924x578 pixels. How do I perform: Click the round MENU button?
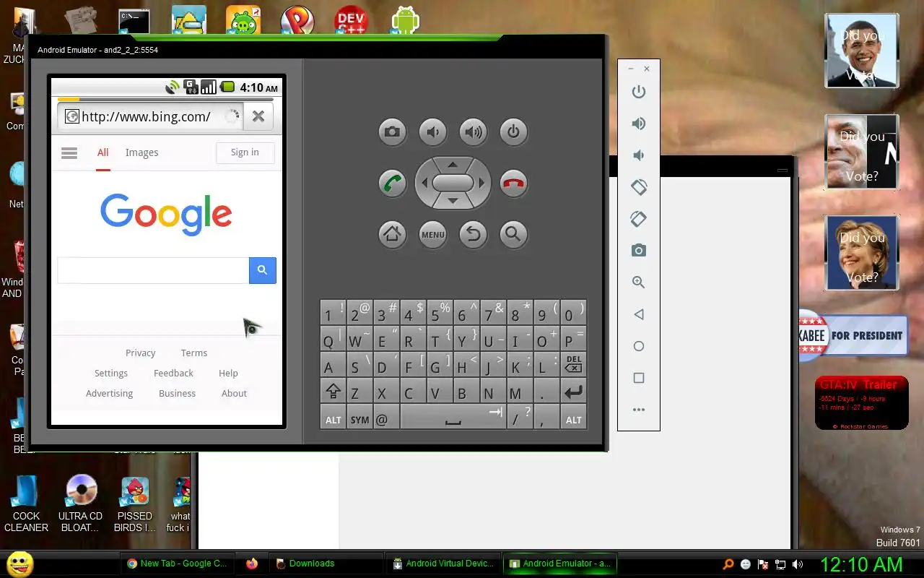(x=432, y=234)
